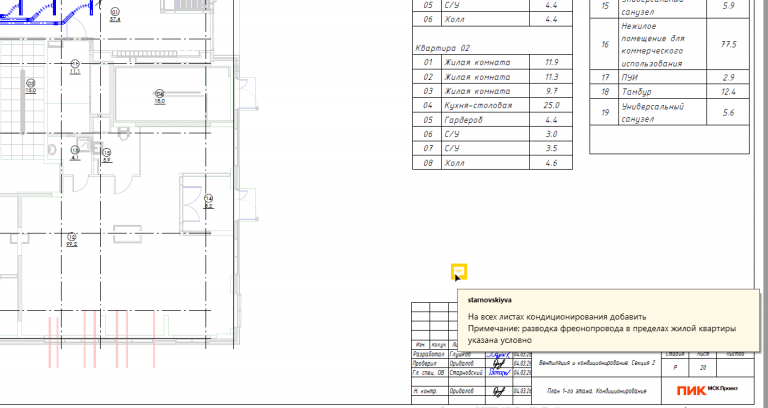768x408 pixels.
Task: Click room tag with area 99.2
Action: (x=72, y=240)
